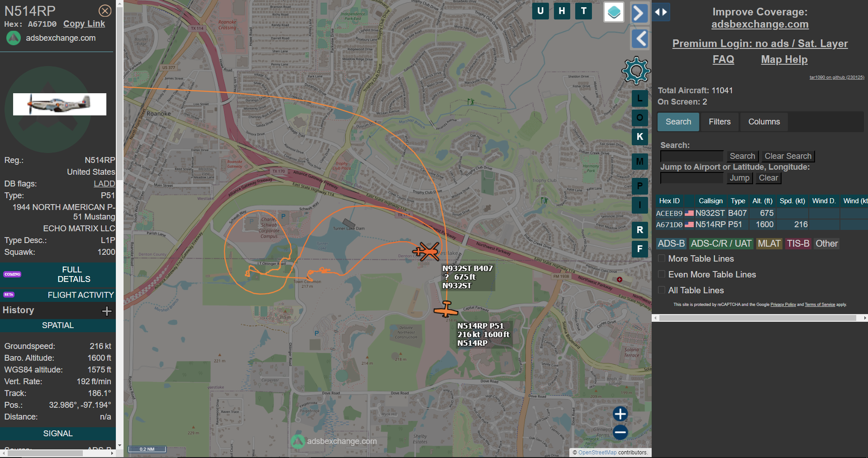Click the L map button
The height and width of the screenshot is (458, 868).
click(640, 98)
